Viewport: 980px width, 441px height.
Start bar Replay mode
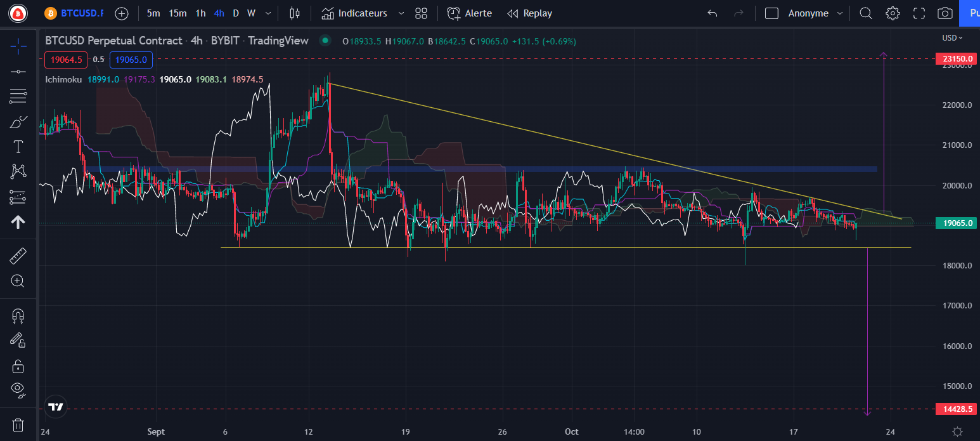point(530,13)
